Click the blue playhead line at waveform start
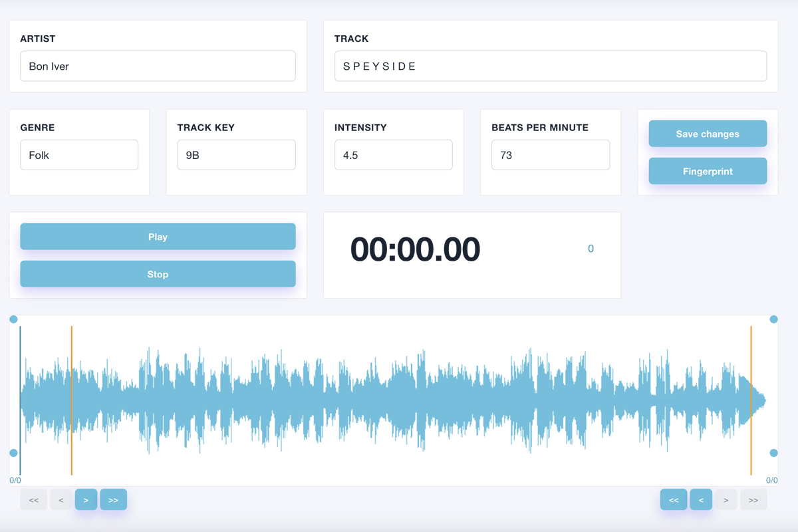798x532 pixels. (x=20, y=400)
